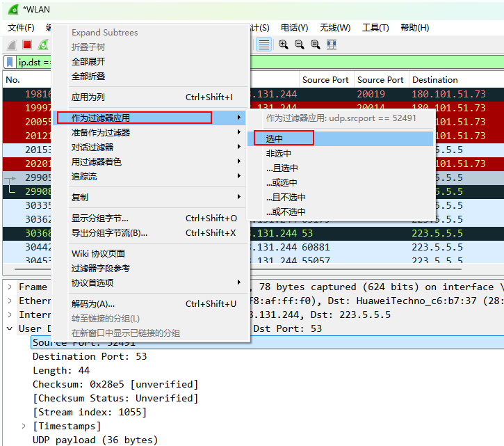Select 'UDP payload (36 bytes)' line
Screen dimensions: 504x446
pos(95,440)
